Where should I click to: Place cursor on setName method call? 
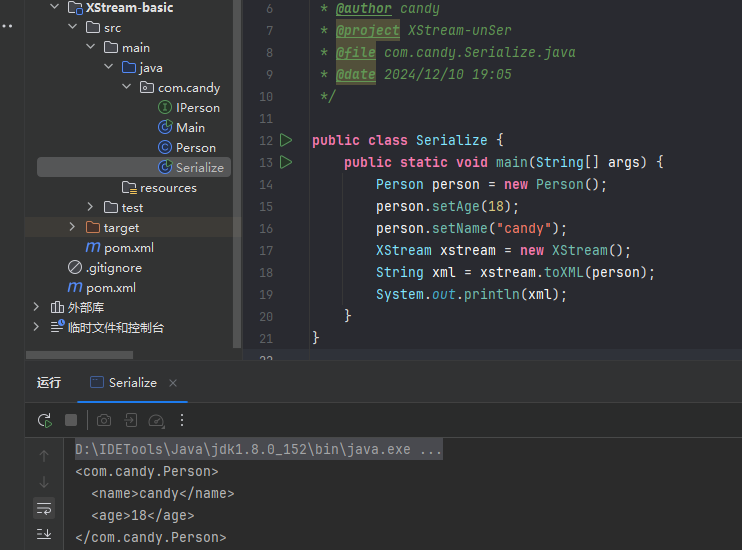point(459,229)
